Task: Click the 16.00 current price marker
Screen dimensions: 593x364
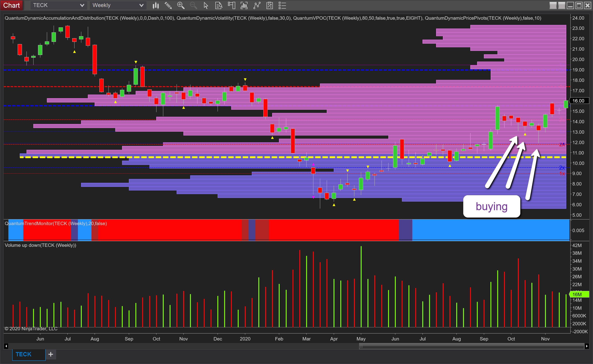Action: click(x=579, y=101)
